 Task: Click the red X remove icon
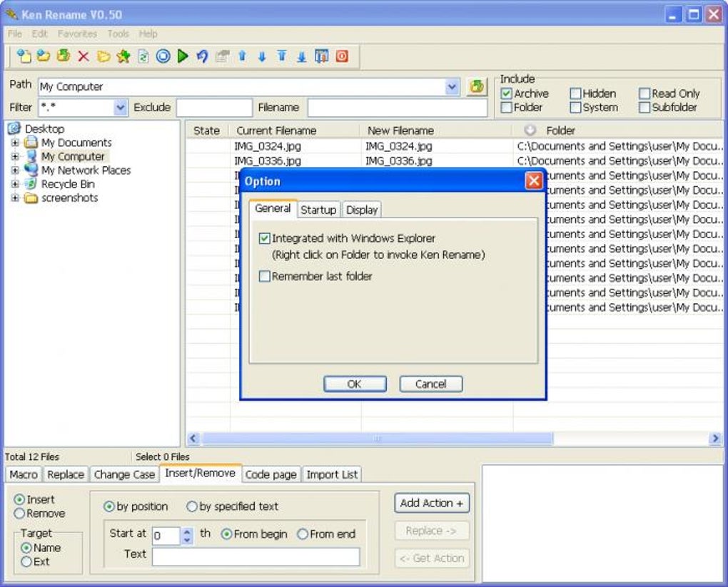click(84, 56)
